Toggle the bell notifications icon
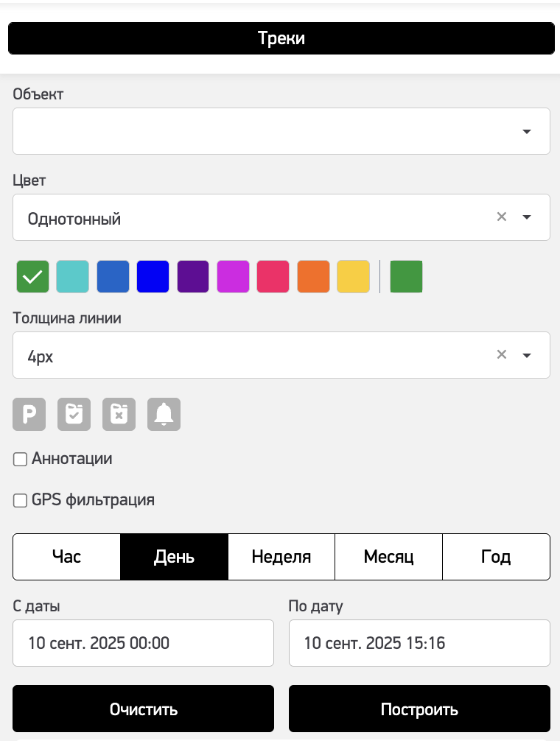This screenshot has width=560, height=741. [x=164, y=415]
